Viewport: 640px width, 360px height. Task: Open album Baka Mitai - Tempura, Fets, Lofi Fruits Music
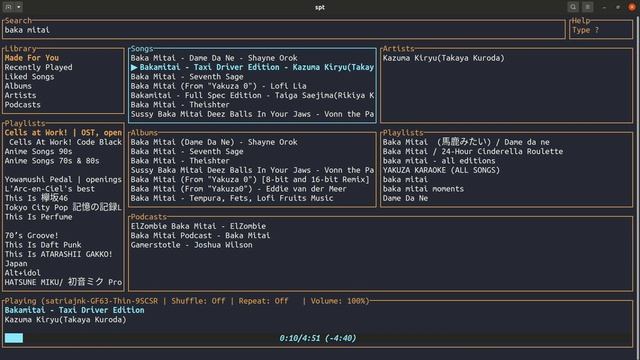pos(232,198)
